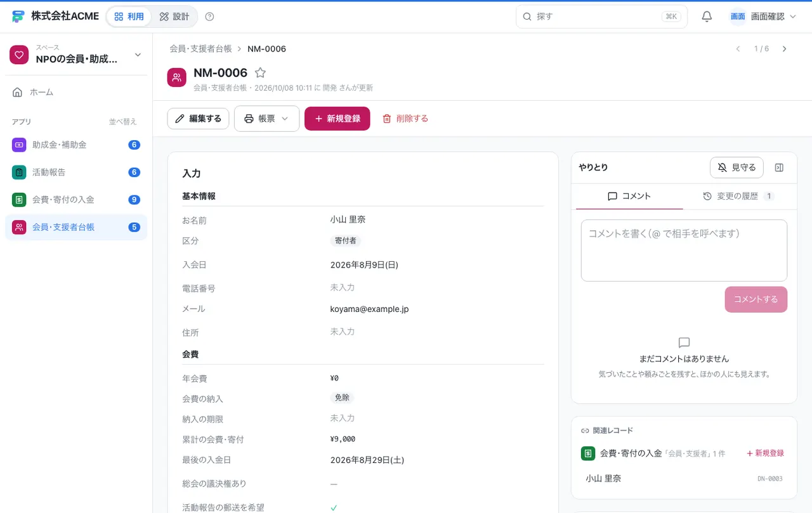Image resolution: width=812 pixels, height=513 pixels.
Task: Open the 活動報告 app
Action: 76,172
